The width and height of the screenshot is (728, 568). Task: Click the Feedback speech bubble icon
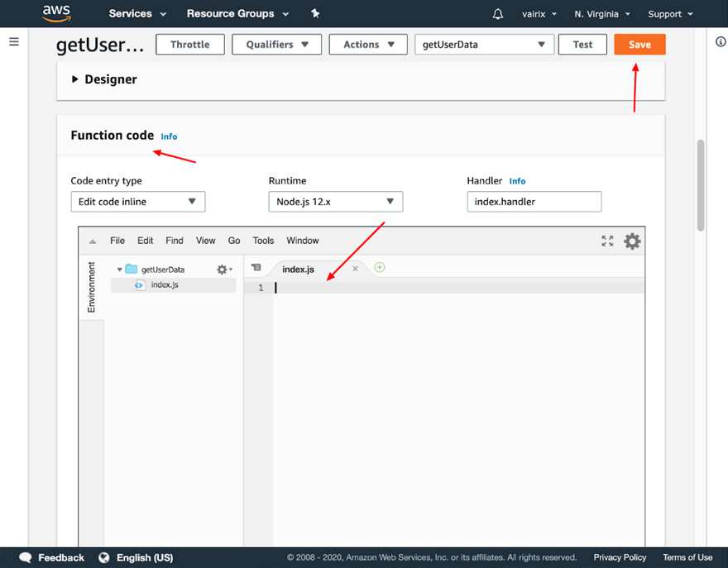click(x=26, y=557)
